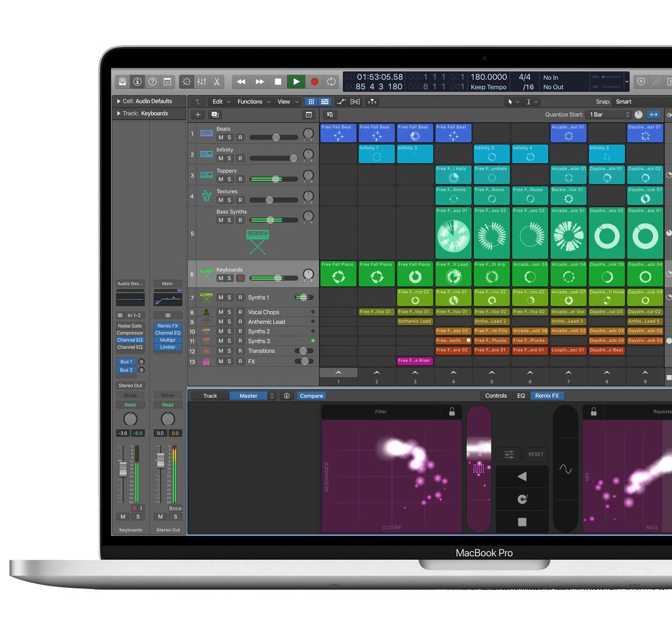Click the Compare button
Viewport: 672px width, 642px height.
coord(311,396)
